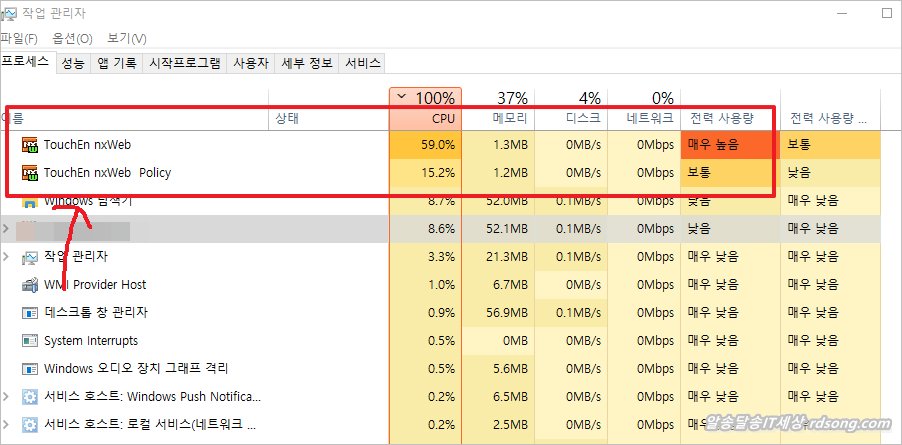Viewport: 902px width, 445px height.
Task: Click the 8.6% CPU value
Action: [x=442, y=229]
